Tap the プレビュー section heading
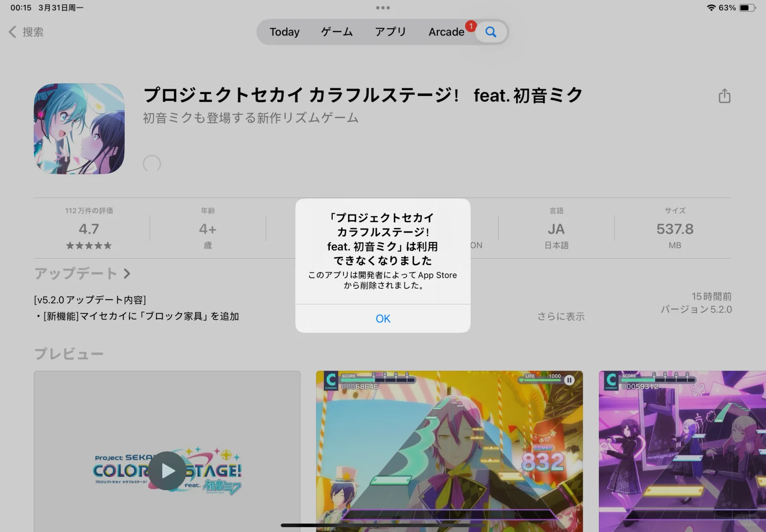 (69, 354)
